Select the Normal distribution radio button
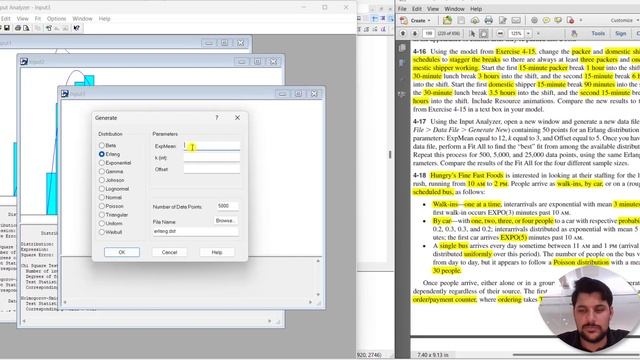640x360 pixels. (102, 197)
